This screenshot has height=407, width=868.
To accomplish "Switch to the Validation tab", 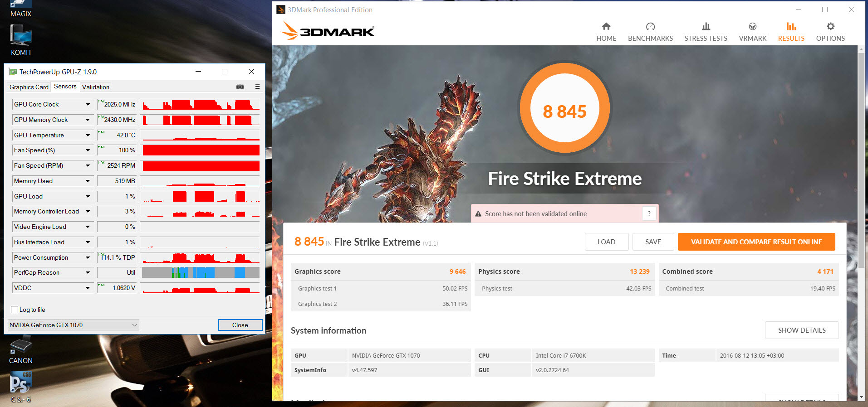I will [x=96, y=87].
